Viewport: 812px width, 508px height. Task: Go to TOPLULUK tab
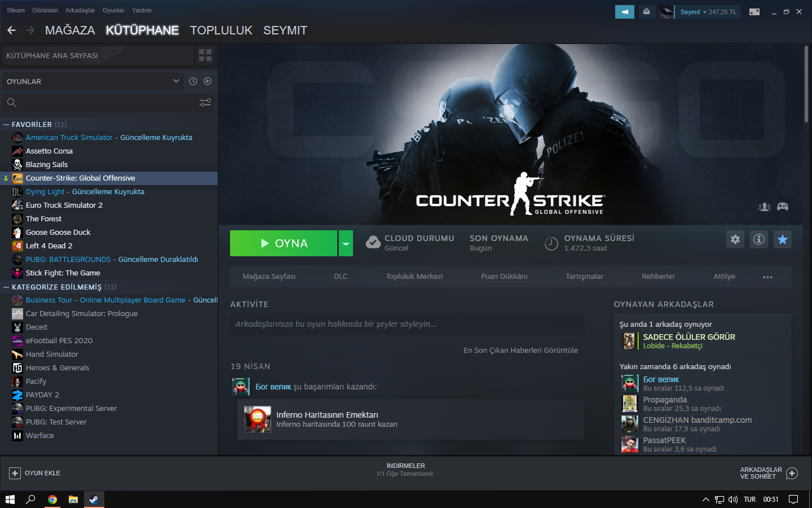221,30
